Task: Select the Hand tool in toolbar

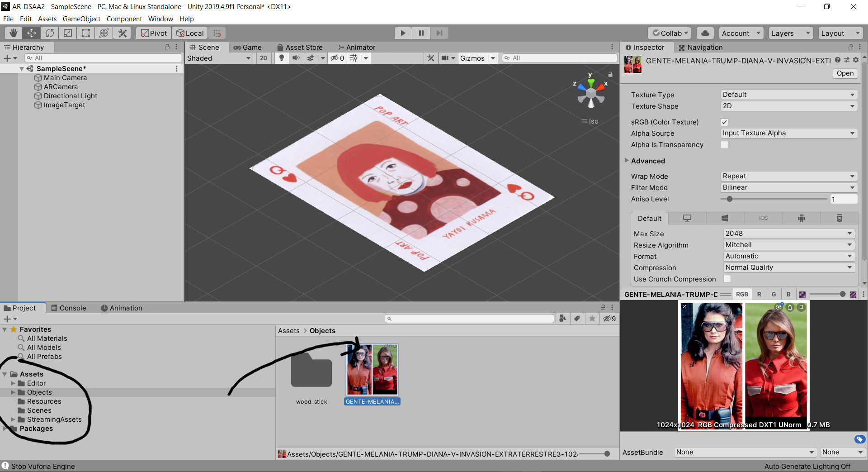Action: (x=14, y=33)
